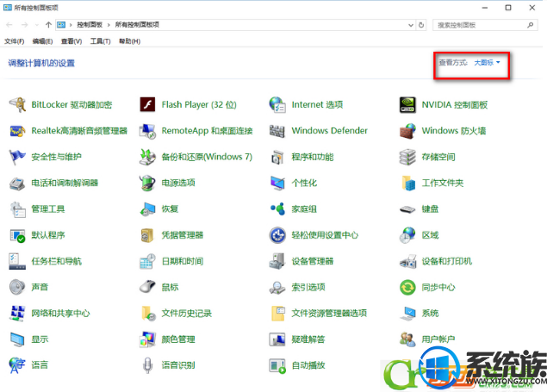Open 轻松使用设置中心 icon
This screenshot has width=547, height=392.
click(277, 235)
